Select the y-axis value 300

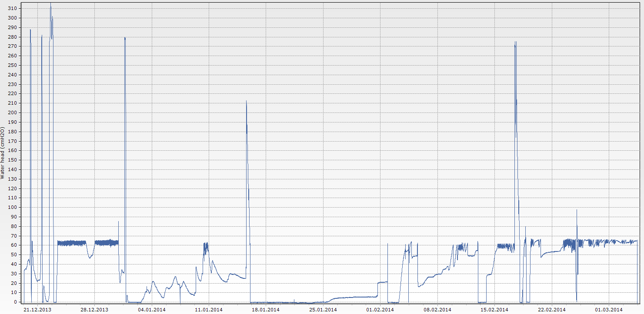[13, 18]
